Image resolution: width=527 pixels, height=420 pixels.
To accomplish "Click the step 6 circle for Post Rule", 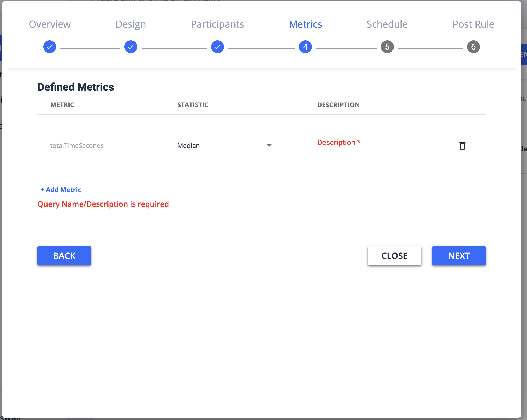I will pos(473,47).
